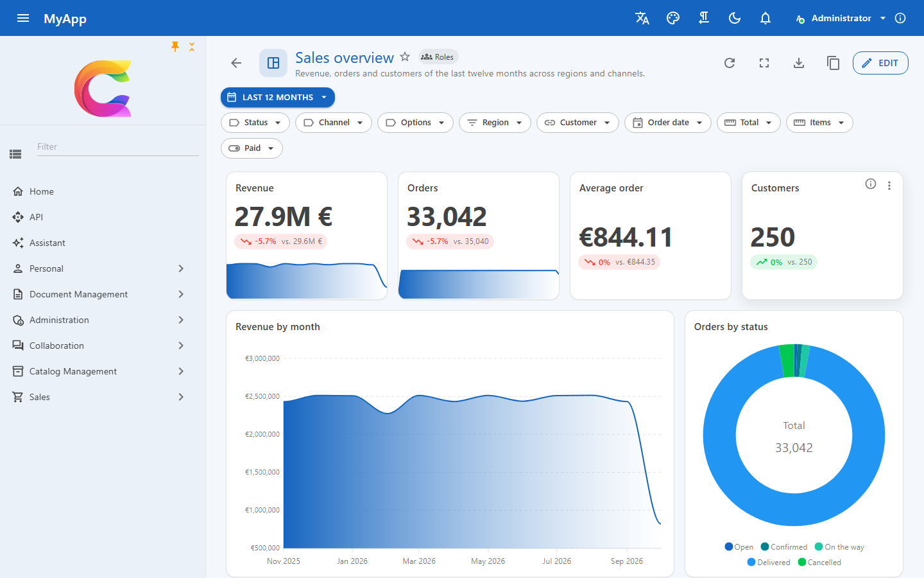
Task: Copy the dashboard with duplicate icon
Action: (834, 63)
